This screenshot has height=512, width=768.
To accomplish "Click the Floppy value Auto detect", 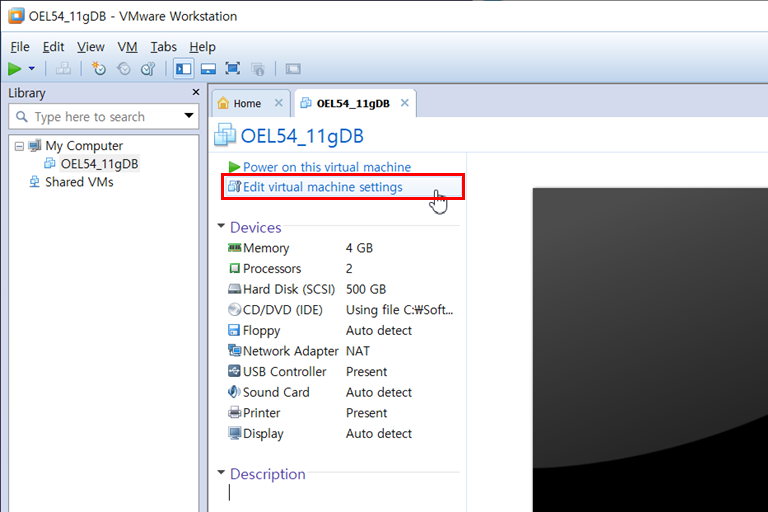I will click(379, 330).
